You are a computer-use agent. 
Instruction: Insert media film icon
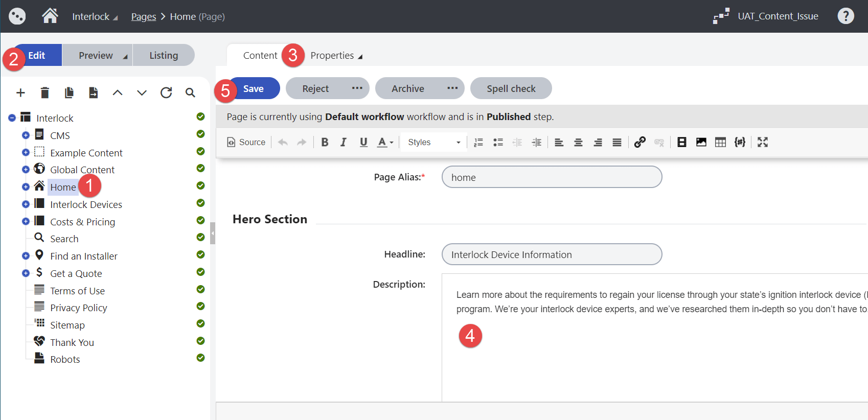[x=682, y=142]
